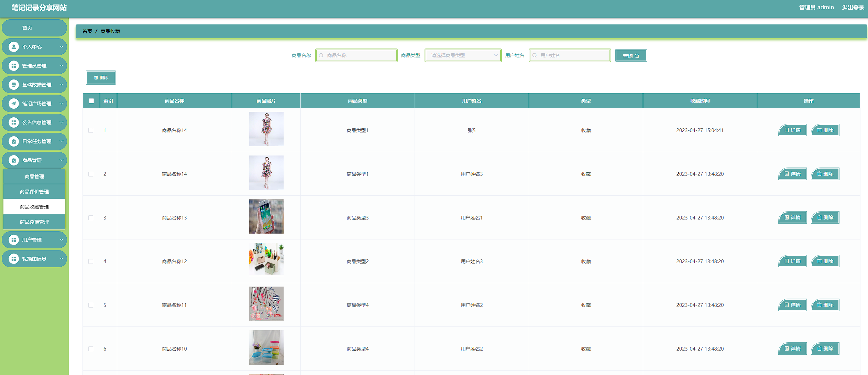
Task: Check the checkbox for row 3
Action: coord(91,218)
